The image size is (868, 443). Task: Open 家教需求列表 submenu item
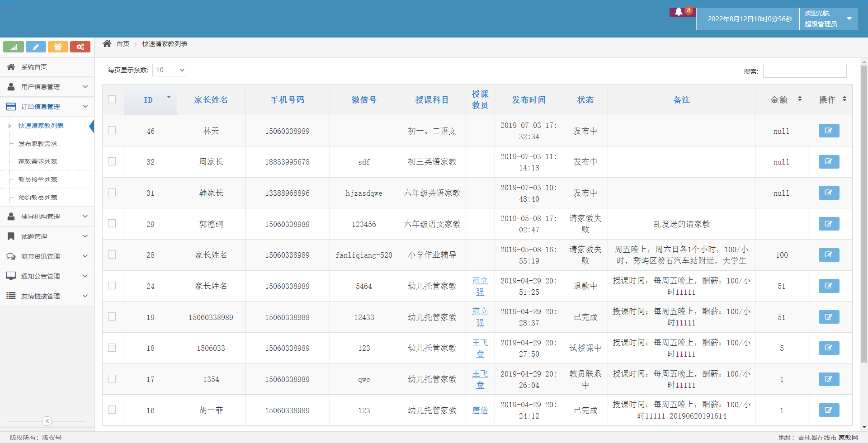38,161
